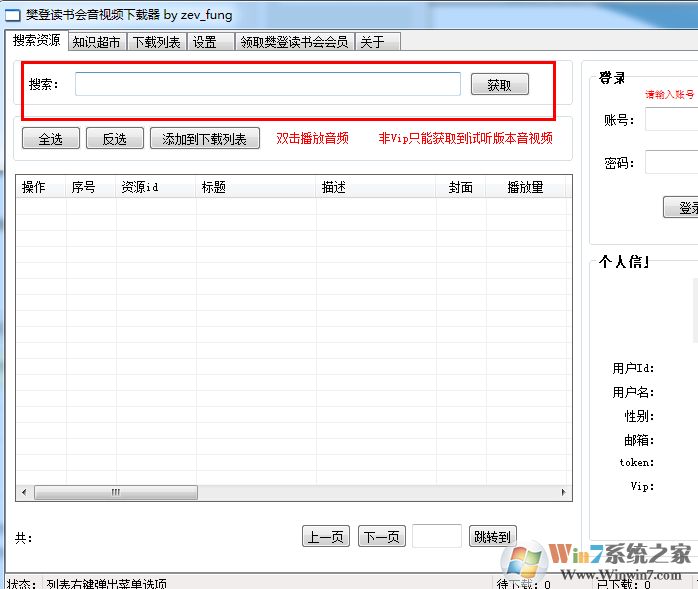The image size is (698, 589).
Task: Click the horizontal scrollbar thumb
Action: [x=116, y=492]
